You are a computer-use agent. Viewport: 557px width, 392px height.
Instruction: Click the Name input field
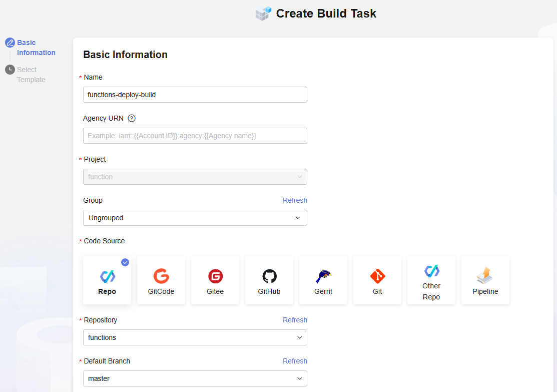[195, 95]
